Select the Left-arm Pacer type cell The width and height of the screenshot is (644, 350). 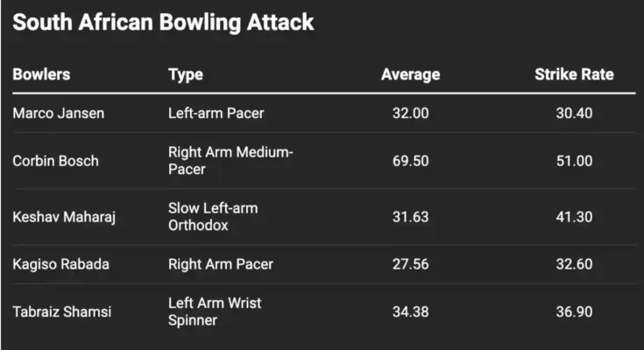tap(216, 113)
